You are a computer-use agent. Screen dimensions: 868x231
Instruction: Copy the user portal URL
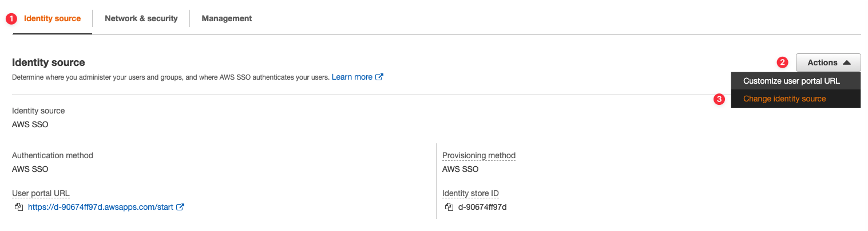click(19, 207)
